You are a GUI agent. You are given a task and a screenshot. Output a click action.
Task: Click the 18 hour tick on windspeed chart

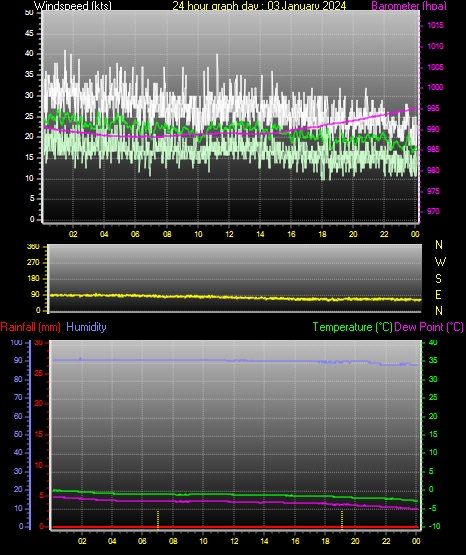pyautogui.click(x=322, y=234)
